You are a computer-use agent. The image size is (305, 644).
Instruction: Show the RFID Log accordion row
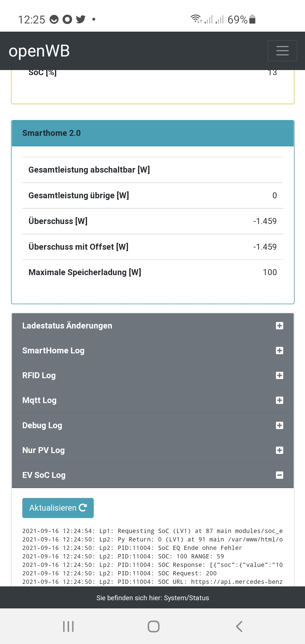coord(39,375)
